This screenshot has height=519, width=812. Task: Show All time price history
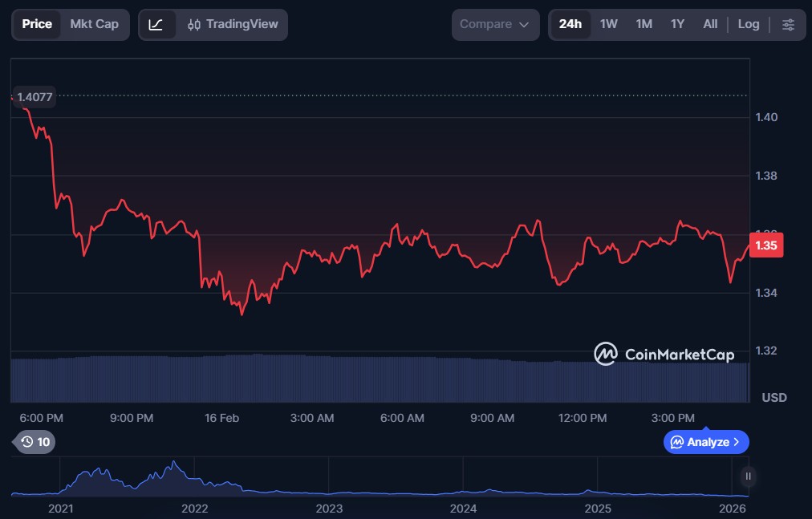710,25
